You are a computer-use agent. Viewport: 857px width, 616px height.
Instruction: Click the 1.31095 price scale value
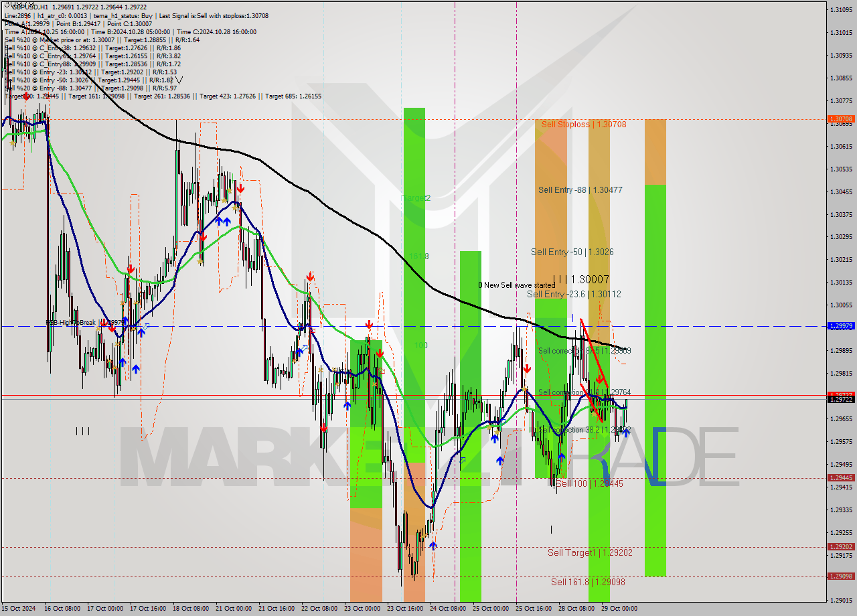[x=842, y=9]
